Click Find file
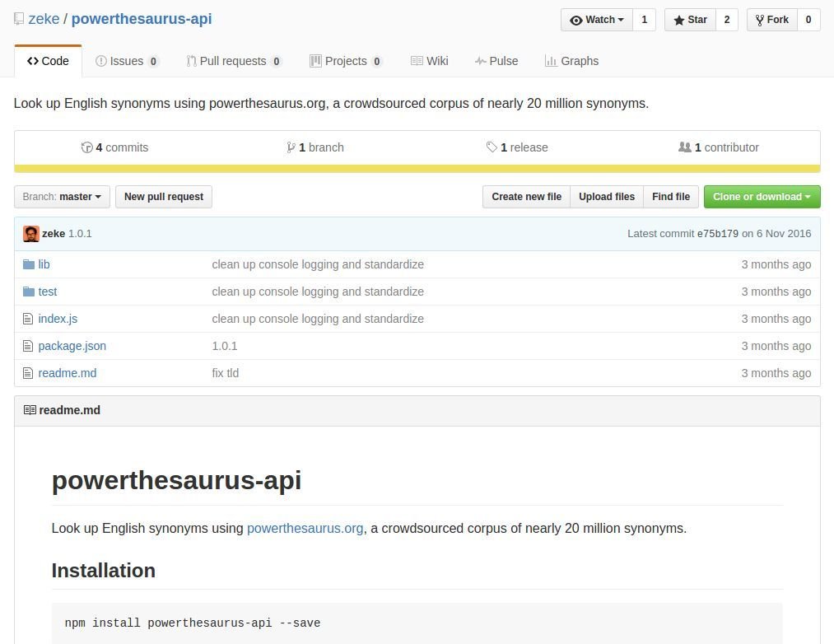 [x=671, y=197]
